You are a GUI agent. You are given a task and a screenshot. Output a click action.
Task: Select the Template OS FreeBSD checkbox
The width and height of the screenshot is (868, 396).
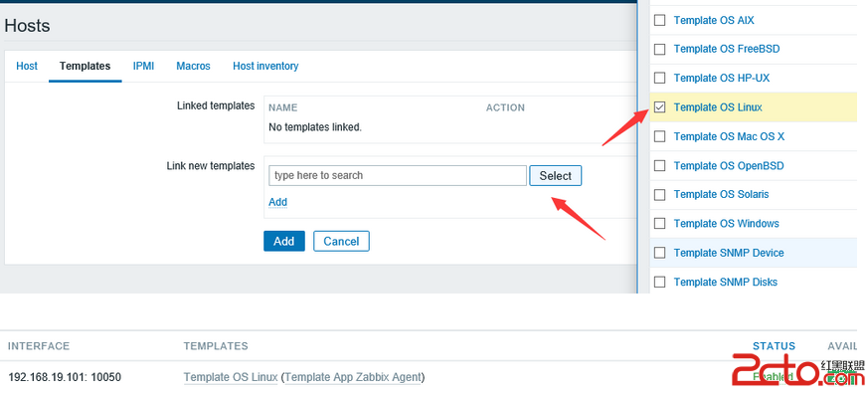(659, 50)
